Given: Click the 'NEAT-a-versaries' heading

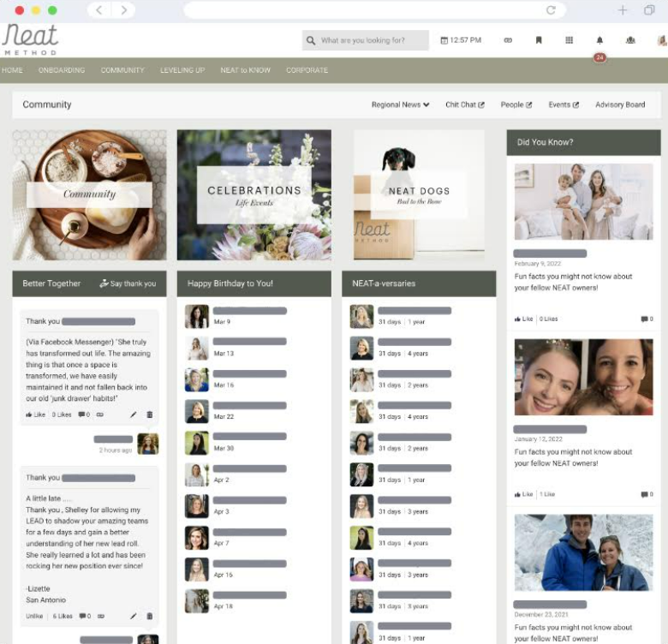Looking at the screenshot, I should [x=384, y=283].
